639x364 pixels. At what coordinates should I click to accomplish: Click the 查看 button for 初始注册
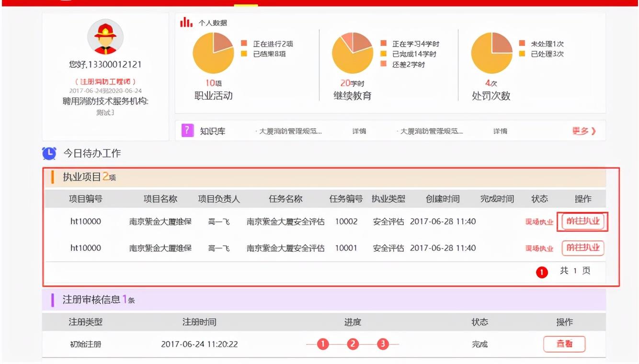click(564, 344)
